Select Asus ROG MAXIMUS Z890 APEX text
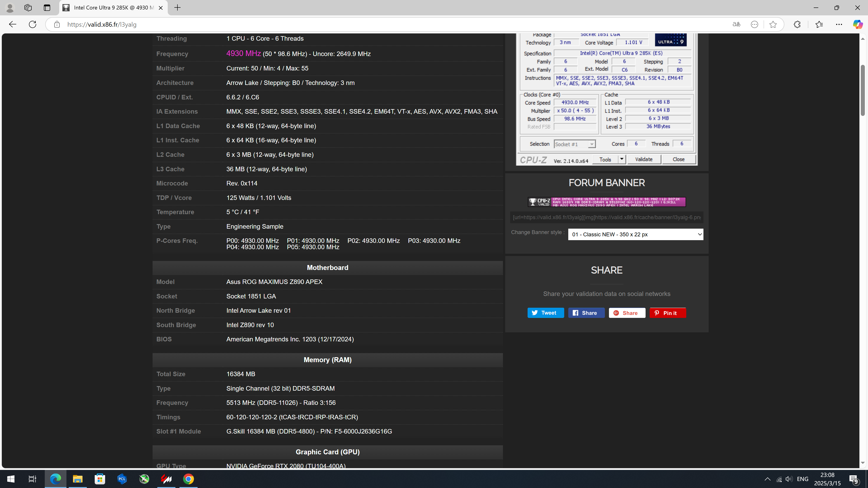868x488 pixels. click(x=274, y=282)
